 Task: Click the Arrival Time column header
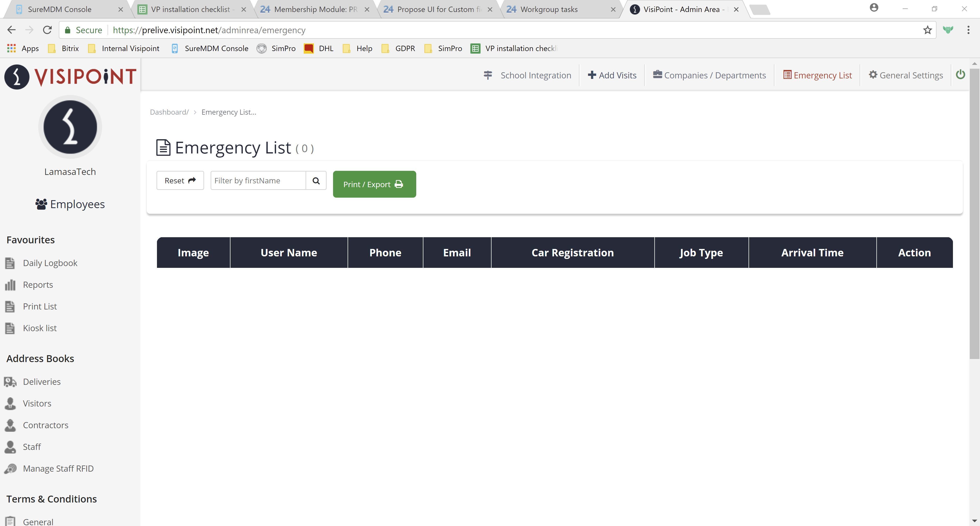coord(812,252)
